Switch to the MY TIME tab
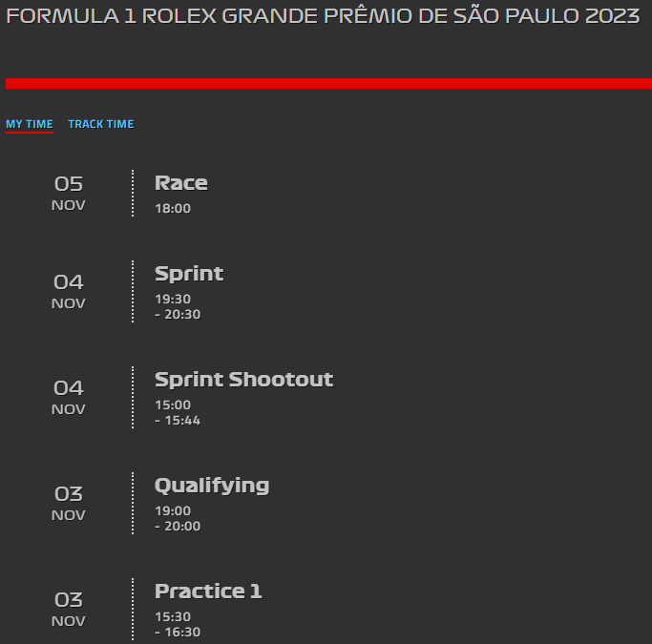Image resolution: width=652 pixels, height=644 pixels. (30, 124)
